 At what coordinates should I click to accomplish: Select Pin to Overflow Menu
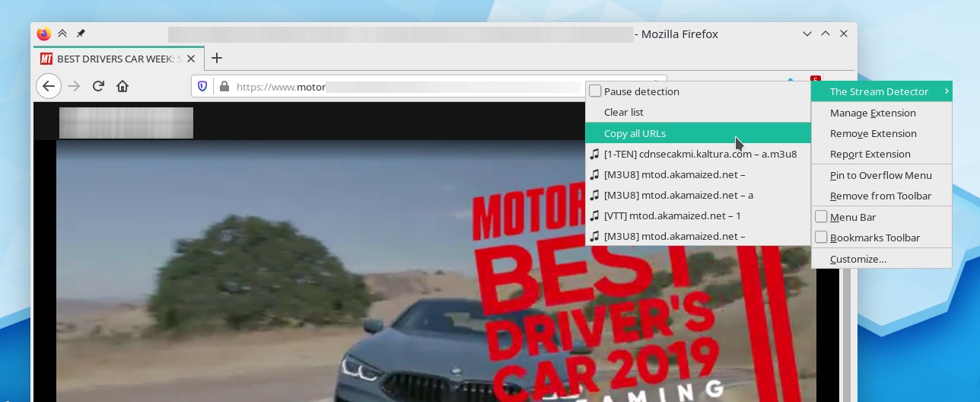881,175
